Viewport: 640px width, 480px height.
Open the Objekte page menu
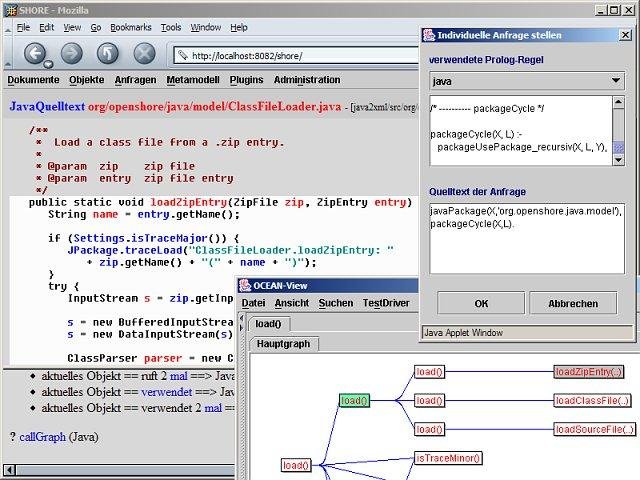[87, 80]
